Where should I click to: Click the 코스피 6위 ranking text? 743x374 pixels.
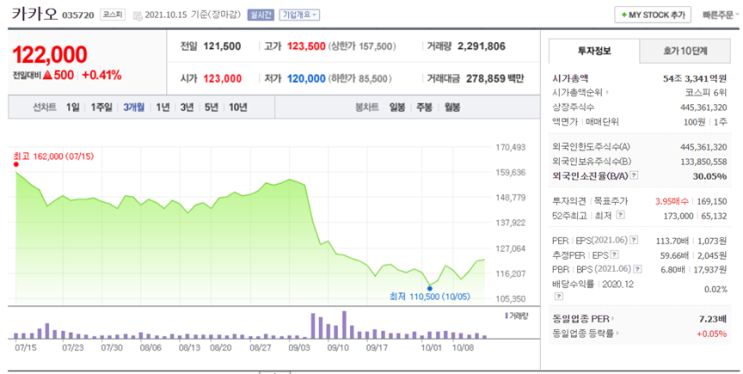(x=706, y=92)
